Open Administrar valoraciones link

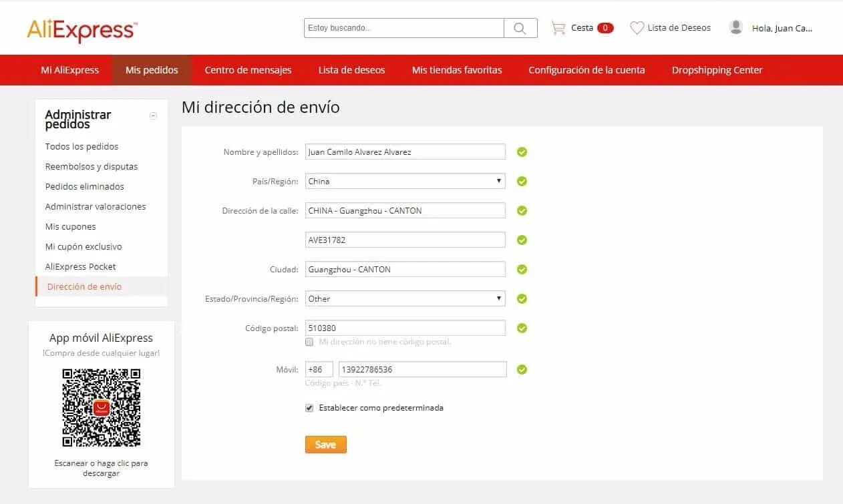[96, 206]
